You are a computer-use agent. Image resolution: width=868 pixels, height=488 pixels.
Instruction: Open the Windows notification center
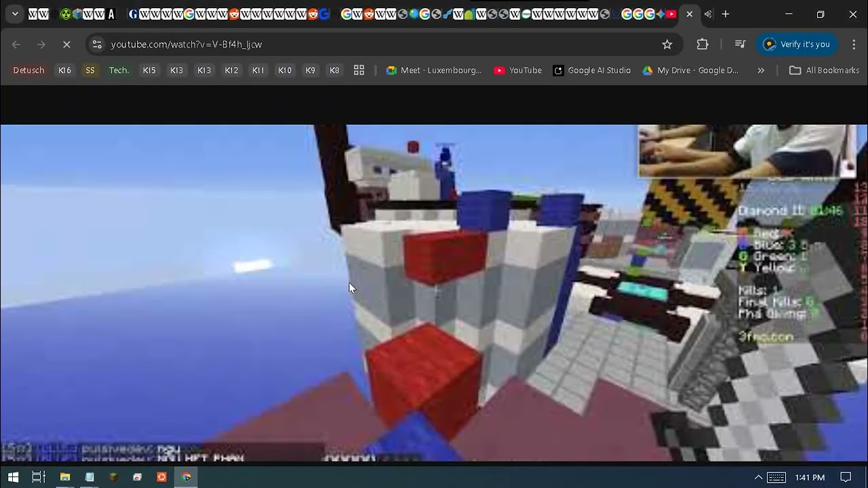846,477
